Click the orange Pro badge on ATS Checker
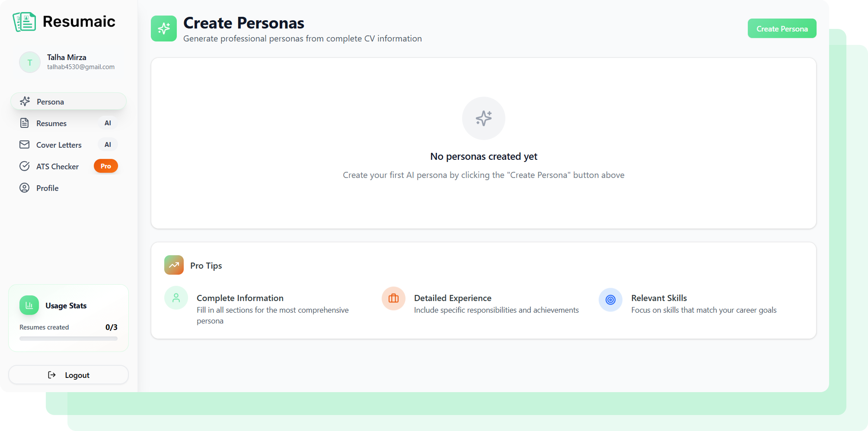Image resolution: width=868 pixels, height=431 pixels. (x=106, y=166)
